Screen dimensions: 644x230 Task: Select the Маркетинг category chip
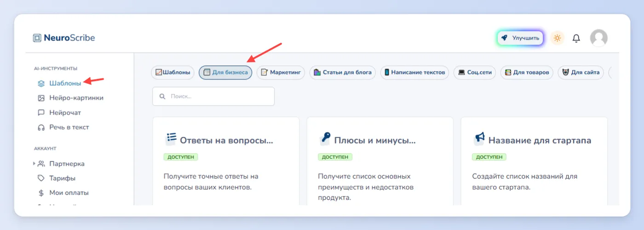pos(281,73)
